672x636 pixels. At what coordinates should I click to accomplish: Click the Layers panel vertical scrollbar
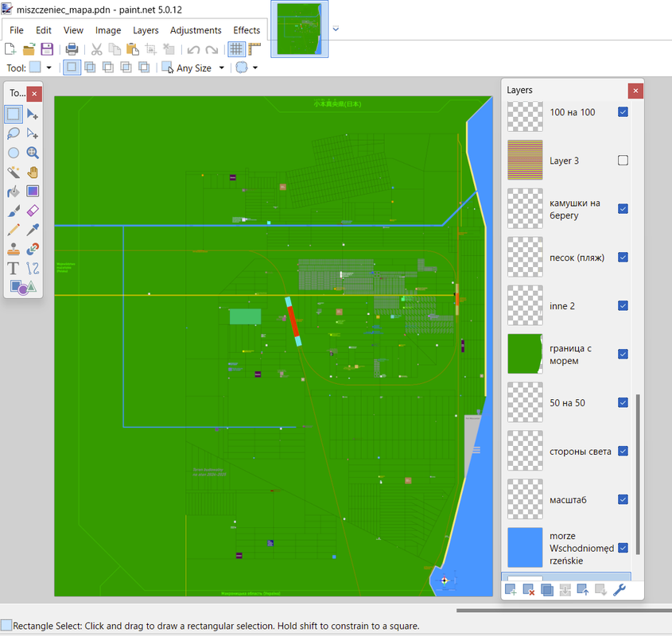pos(638,474)
